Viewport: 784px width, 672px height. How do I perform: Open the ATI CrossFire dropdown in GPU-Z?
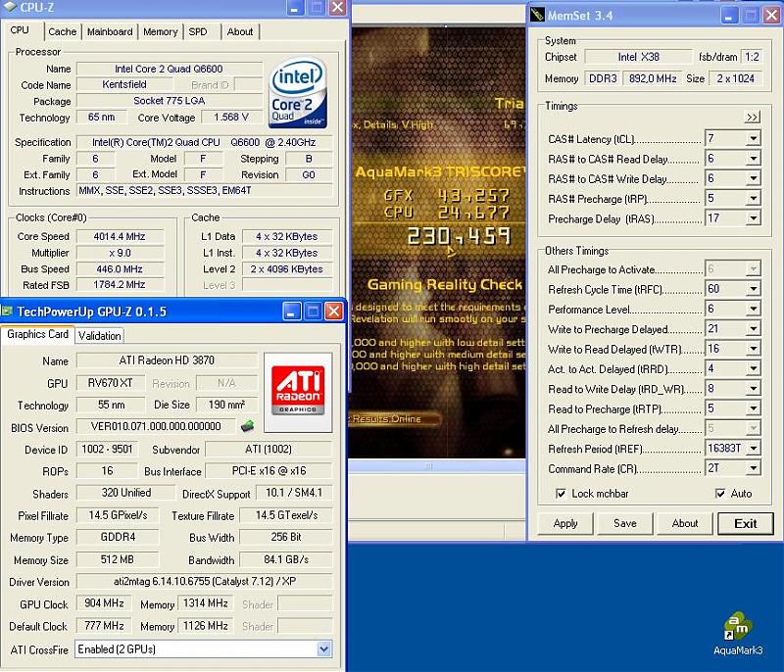coord(323,649)
